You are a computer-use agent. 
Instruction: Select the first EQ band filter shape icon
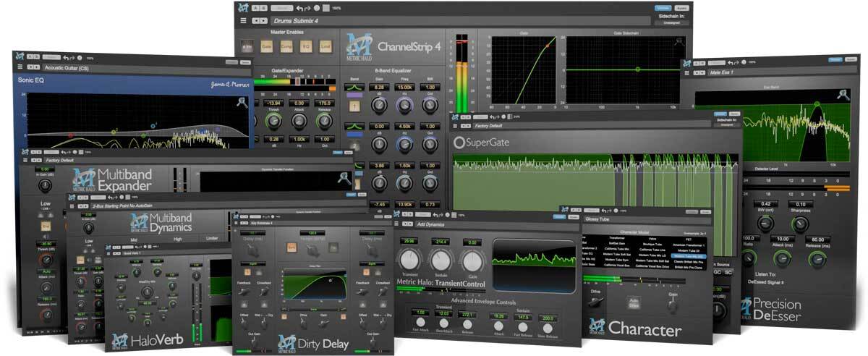[355, 87]
